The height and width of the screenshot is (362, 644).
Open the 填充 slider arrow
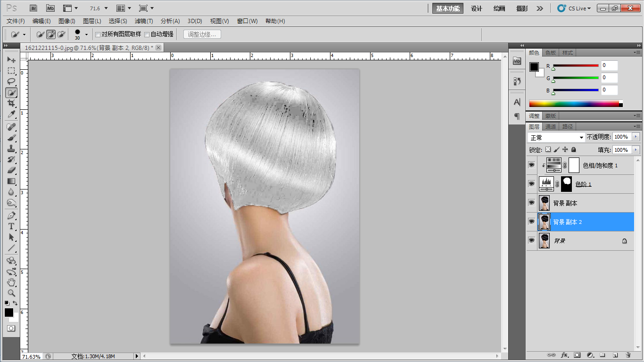(x=636, y=150)
